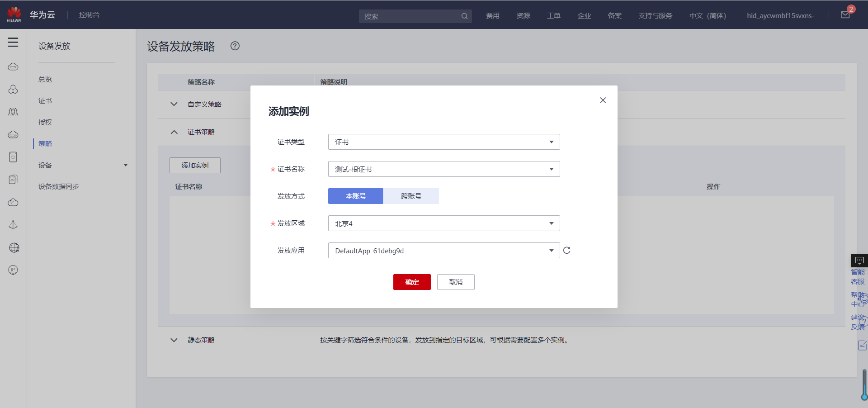Open the 证书名称 dropdown
This screenshot has height=408, width=868.
444,169
